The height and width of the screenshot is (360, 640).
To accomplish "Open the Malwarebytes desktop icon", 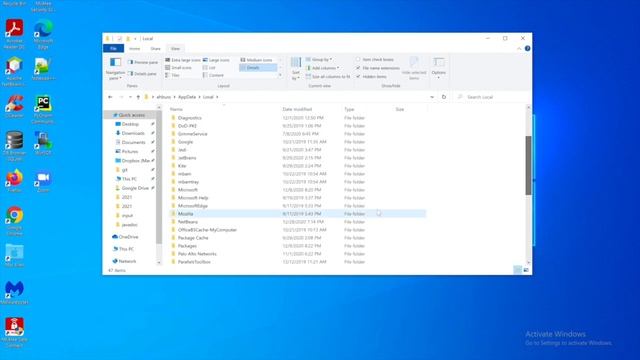I will [14, 292].
